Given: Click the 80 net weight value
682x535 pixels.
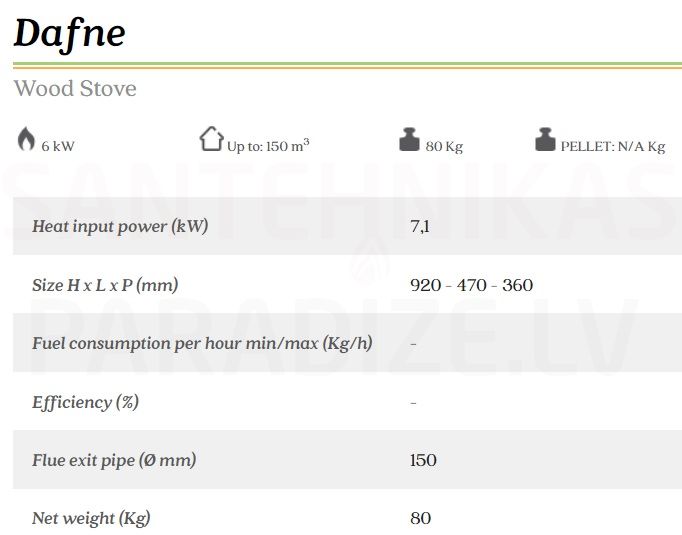Looking at the screenshot, I should (421, 518).
